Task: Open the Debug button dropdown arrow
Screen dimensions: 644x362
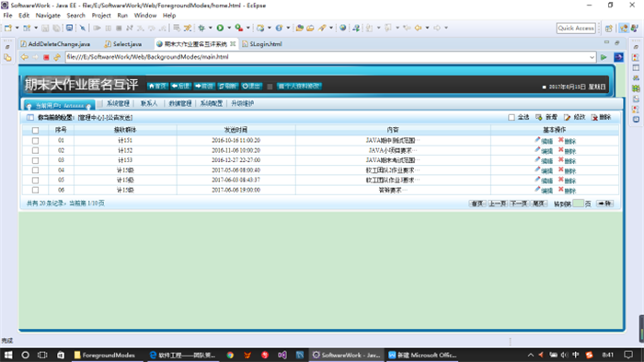Action: click(x=211, y=28)
